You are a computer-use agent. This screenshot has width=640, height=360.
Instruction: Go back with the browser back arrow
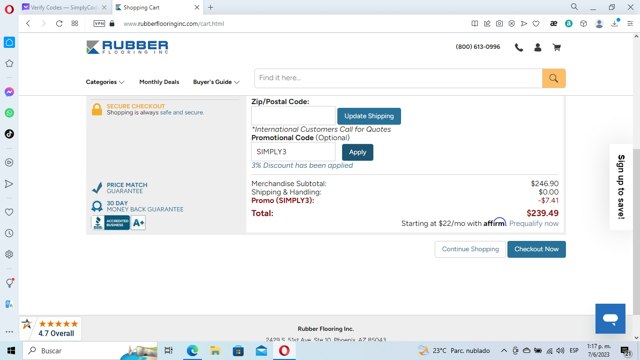pyautogui.click(x=28, y=24)
